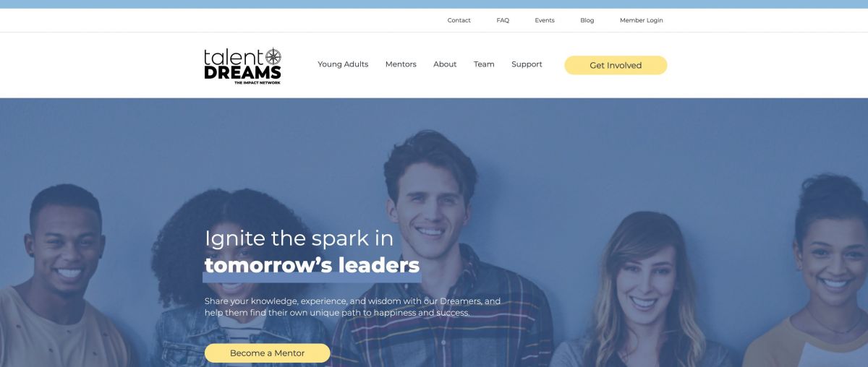Select Support in the navigation bar
Image resolution: width=868 pixels, height=367 pixels.
point(527,64)
